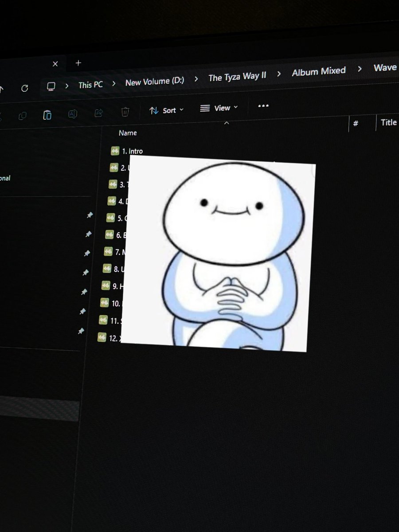Expand chevron before This PC

67,85
